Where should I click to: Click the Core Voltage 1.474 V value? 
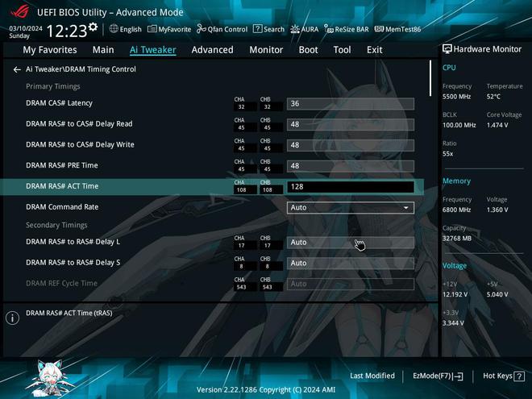point(497,125)
